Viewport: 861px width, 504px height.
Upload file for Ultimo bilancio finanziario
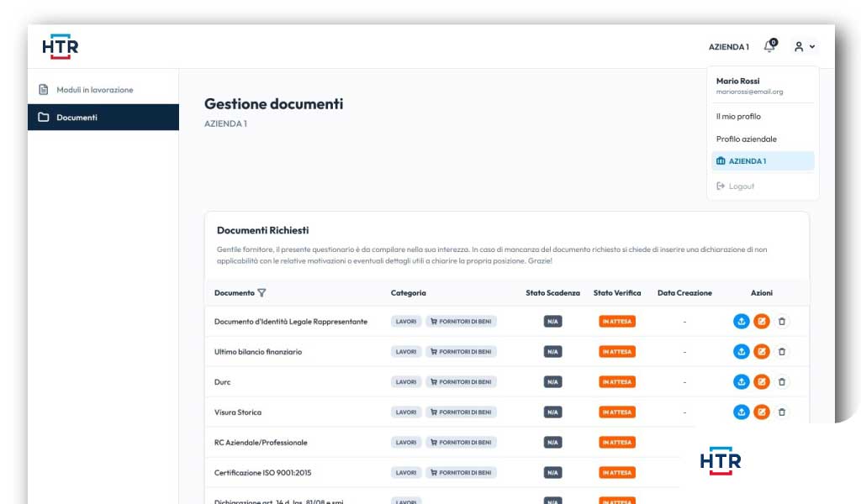coord(742,351)
